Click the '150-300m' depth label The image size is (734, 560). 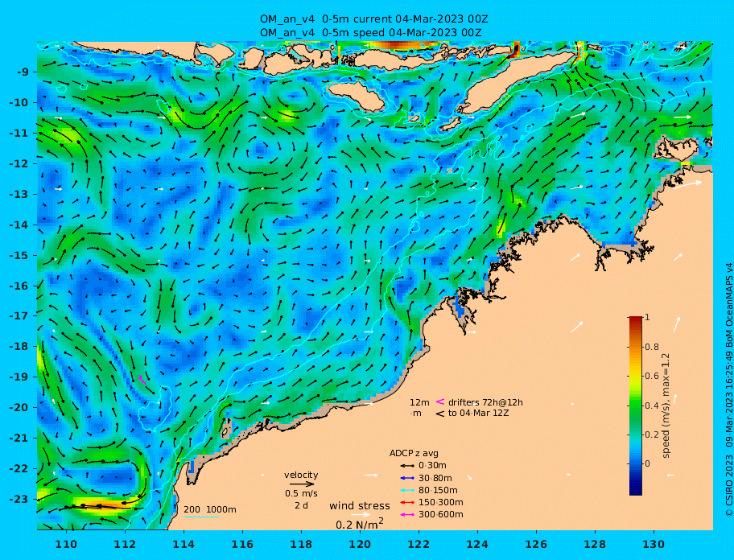440,502
